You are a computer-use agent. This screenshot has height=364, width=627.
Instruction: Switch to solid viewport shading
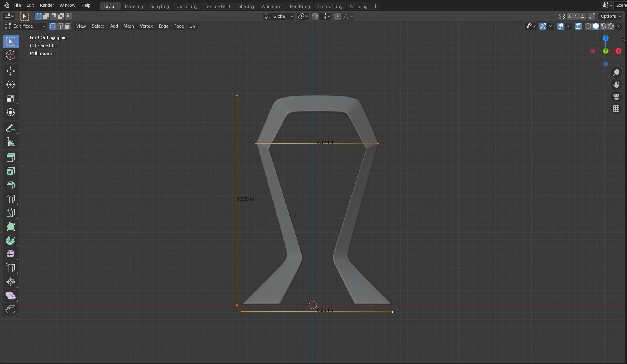596,26
